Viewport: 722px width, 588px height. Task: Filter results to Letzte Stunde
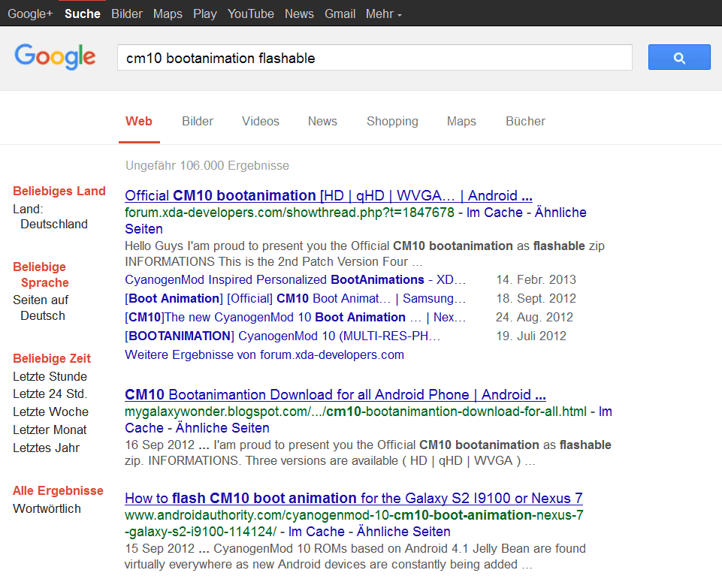click(x=50, y=376)
